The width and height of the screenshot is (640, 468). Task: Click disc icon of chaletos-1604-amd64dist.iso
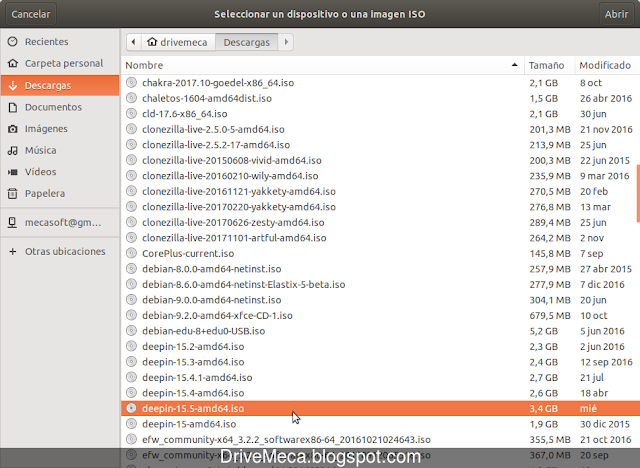[x=131, y=98]
